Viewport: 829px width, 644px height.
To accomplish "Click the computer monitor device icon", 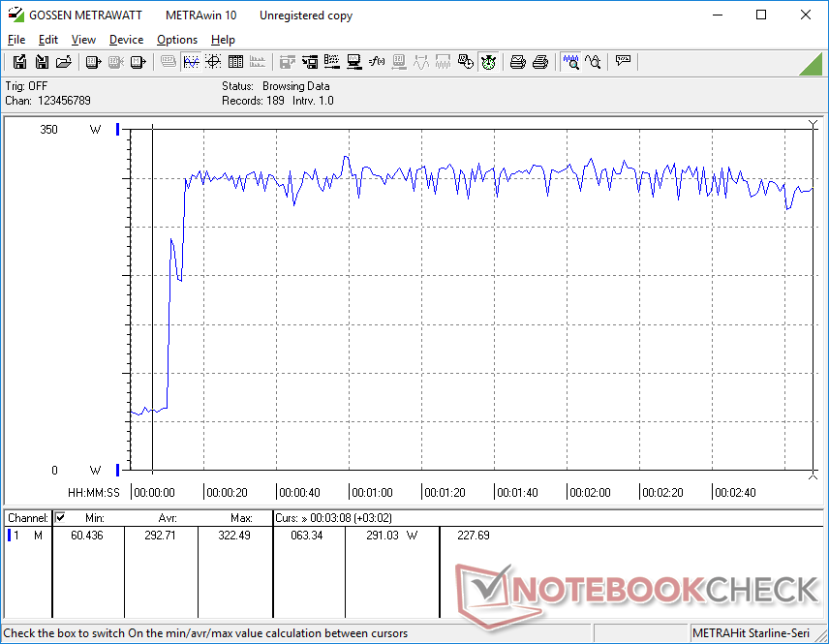I will point(354,62).
